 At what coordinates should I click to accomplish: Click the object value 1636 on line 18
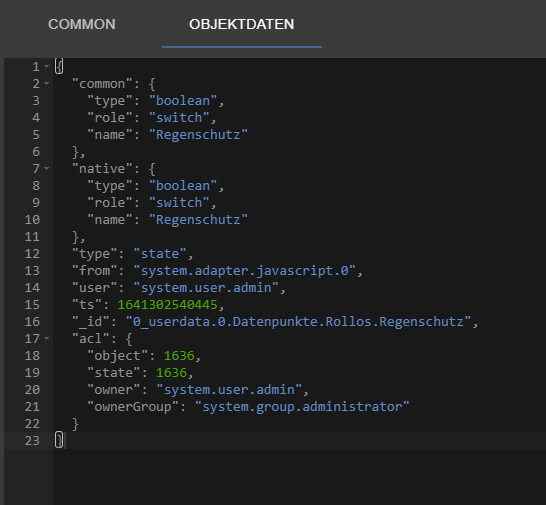click(x=179, y=356)
